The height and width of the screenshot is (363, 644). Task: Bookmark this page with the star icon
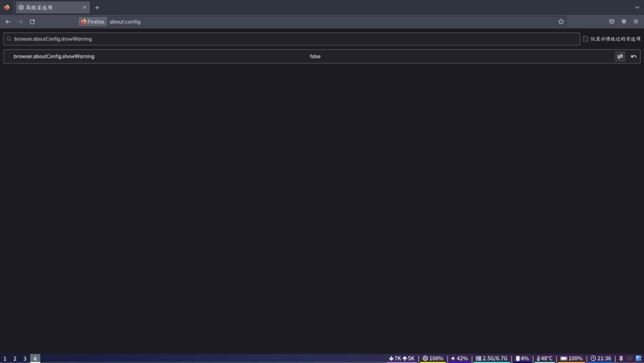coord(561,21)
